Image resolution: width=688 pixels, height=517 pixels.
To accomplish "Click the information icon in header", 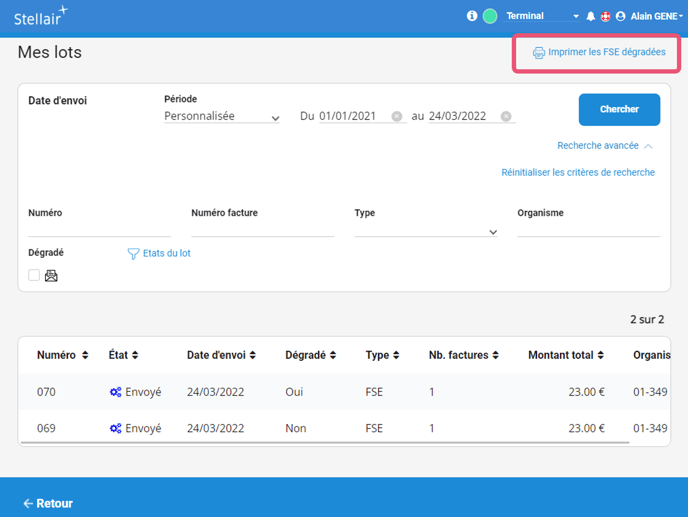I will [x=472, y=16].
